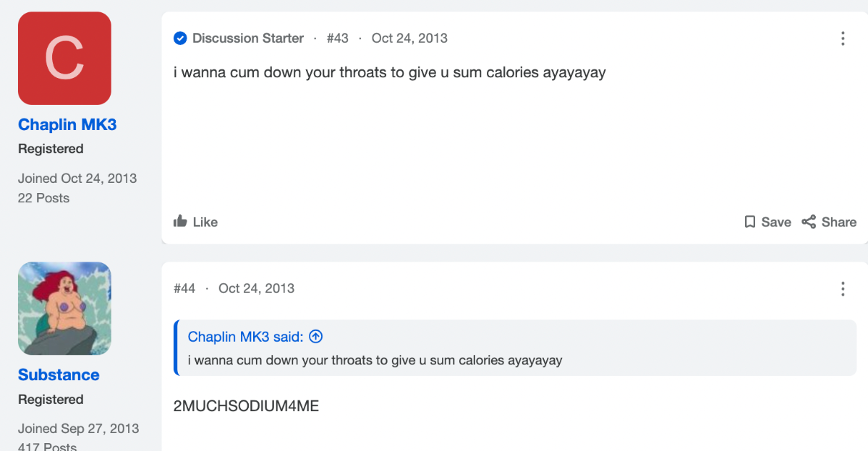Click the blue verified Discussion Starter badge icon
868x451 pixels.
point(180,38)
